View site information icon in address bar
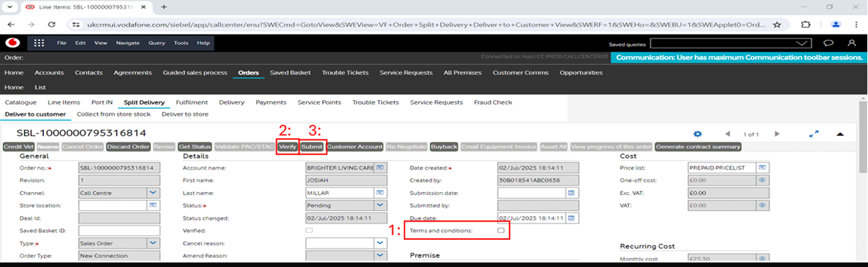Viewport: 868px width, 267px height. coord(75,24)
